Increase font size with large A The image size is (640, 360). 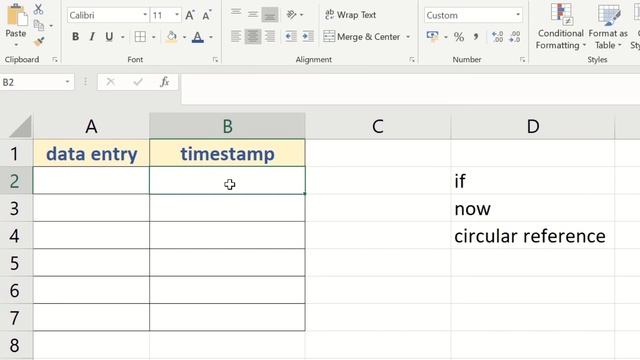pyautogui.click(x=190, y=15)
